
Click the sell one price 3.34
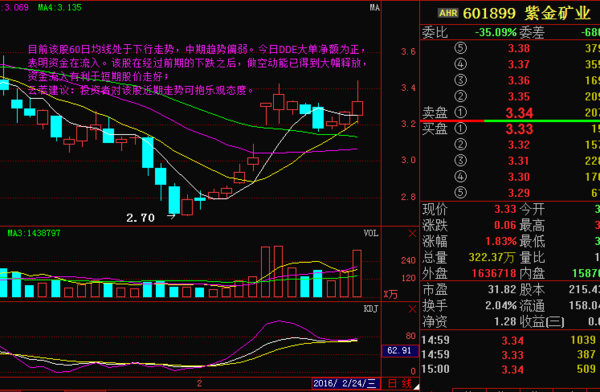point(519,113)
